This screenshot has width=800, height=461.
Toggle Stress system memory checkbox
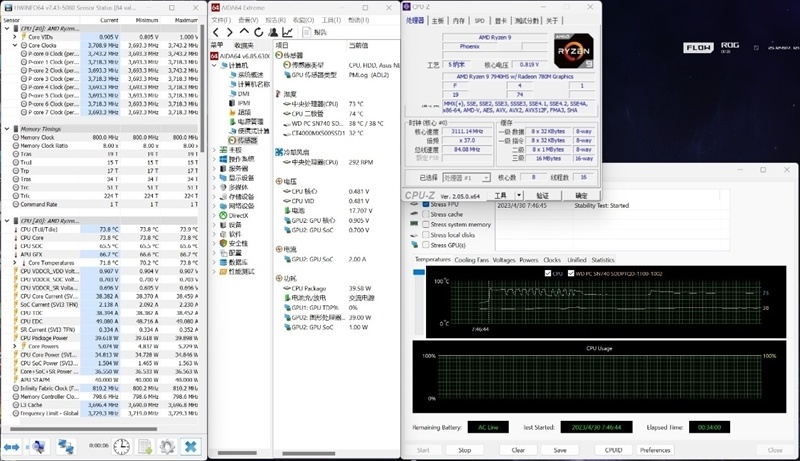coord(424,224)
